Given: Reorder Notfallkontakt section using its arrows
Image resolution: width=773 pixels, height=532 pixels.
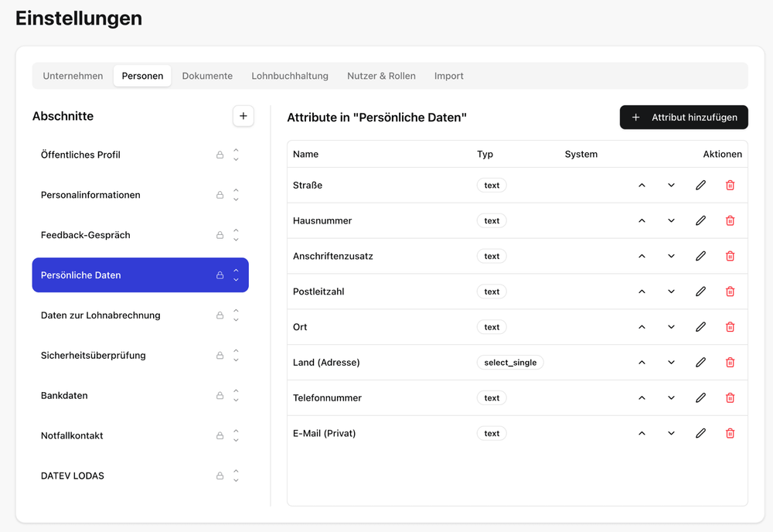Looking at the screenshot, I should pyautogui.click(x=236, y=436).
